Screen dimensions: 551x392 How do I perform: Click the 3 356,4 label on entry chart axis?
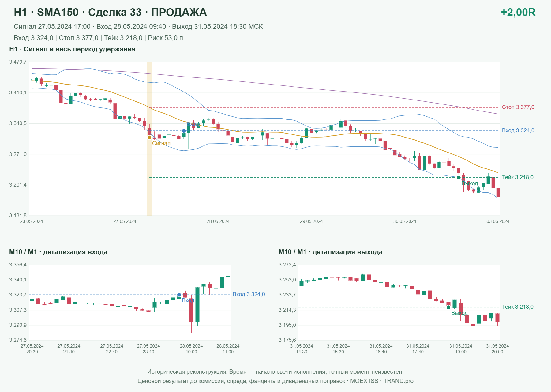(18, 265)
